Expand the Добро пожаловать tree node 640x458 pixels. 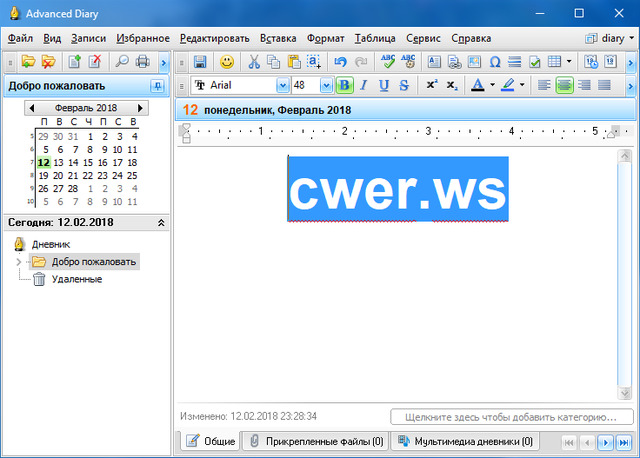18,262
